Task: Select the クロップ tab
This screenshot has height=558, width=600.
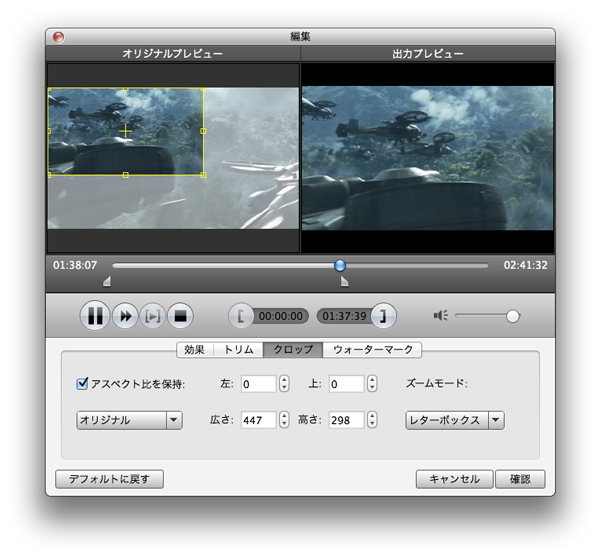Action: coord(293,350)
